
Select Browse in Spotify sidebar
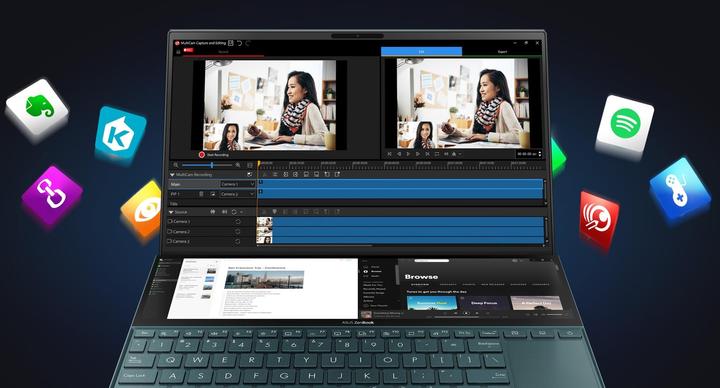point(376,271)
